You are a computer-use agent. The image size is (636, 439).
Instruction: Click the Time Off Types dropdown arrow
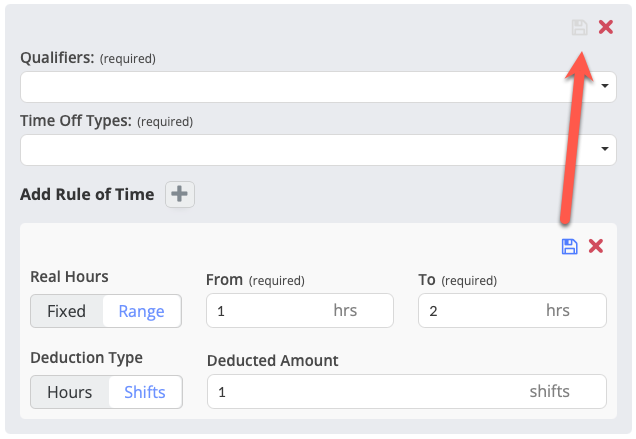click(606, 150)
